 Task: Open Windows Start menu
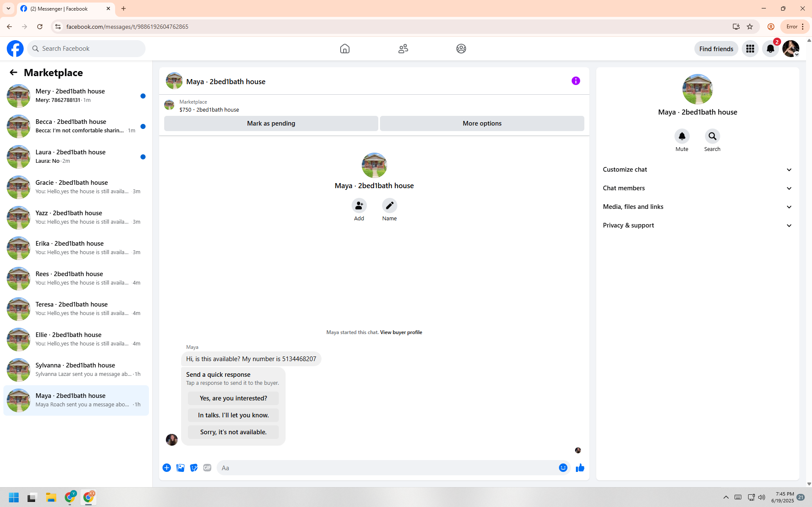pos(14,497)
